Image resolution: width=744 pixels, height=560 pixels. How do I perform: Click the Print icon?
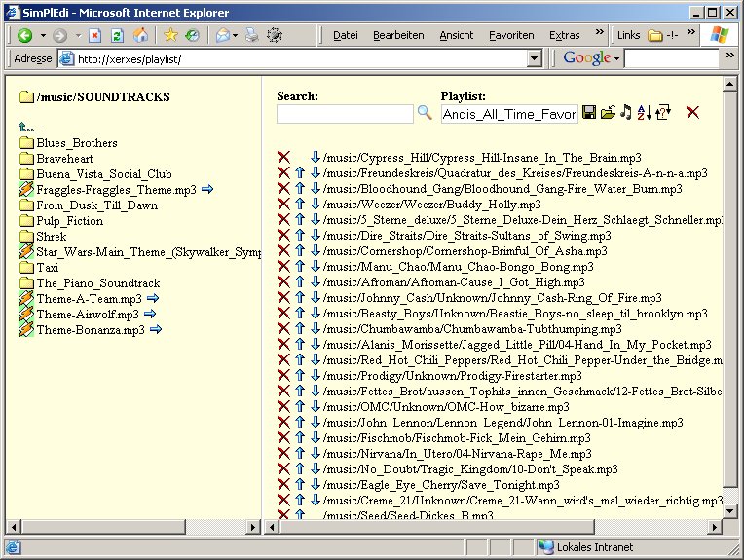pyautogui.click(x=252, y=35)
